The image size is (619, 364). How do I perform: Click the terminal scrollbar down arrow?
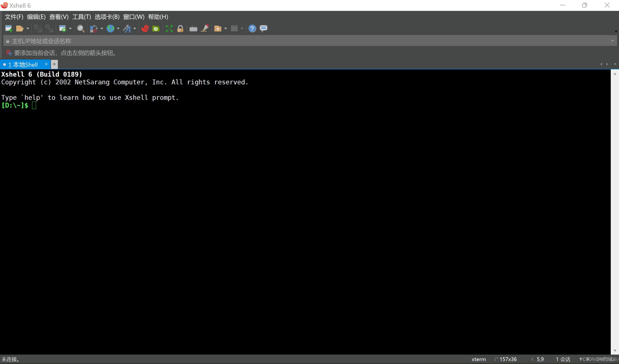[615, 351]
